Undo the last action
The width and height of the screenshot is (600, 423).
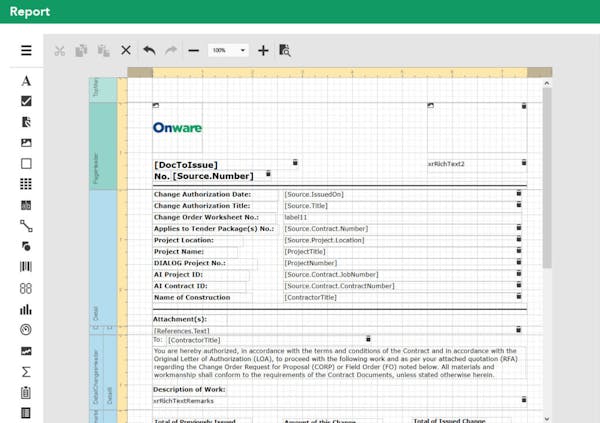pyautogui.click(x=149, y=50)
